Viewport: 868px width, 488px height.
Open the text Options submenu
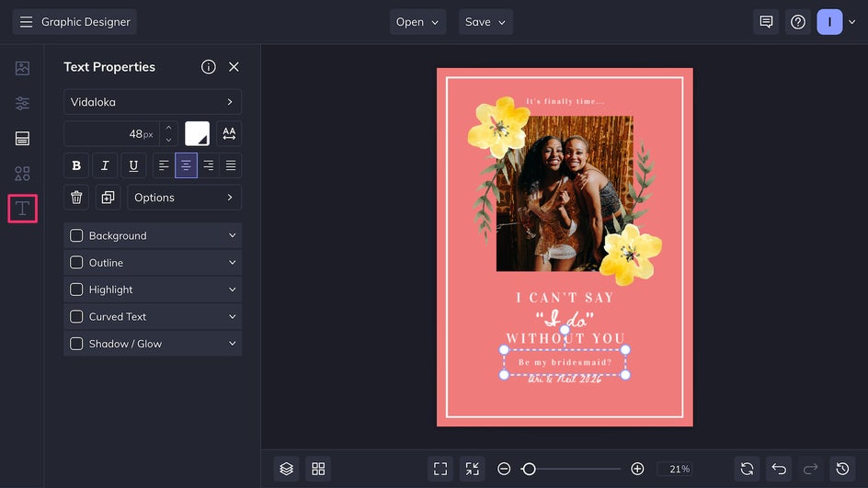pos(184,198)
